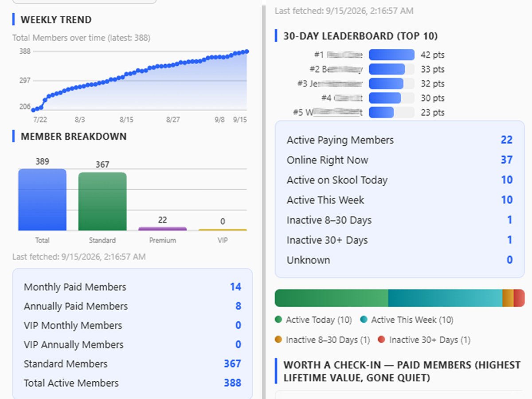The width and height of the screenshot is (532, 399).
Task: Click the Worth a Check-In paid members heading
Action: pyautogui.click(x=402, y=372)
